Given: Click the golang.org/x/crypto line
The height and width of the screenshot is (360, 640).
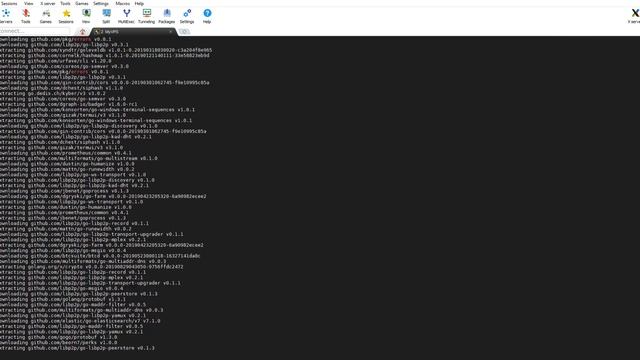Looking at the screenshot, I should point(91,267).
